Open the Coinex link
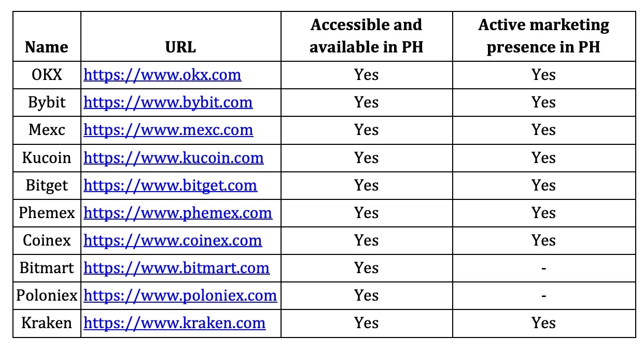This screenshot has width=644, height=351. tap(173, 240)
